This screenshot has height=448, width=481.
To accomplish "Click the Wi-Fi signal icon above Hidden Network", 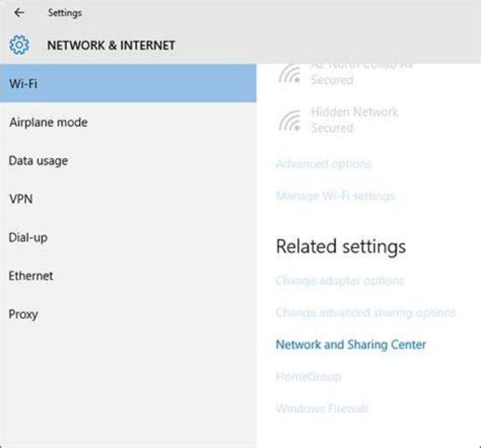I will (x=289, y=73).
